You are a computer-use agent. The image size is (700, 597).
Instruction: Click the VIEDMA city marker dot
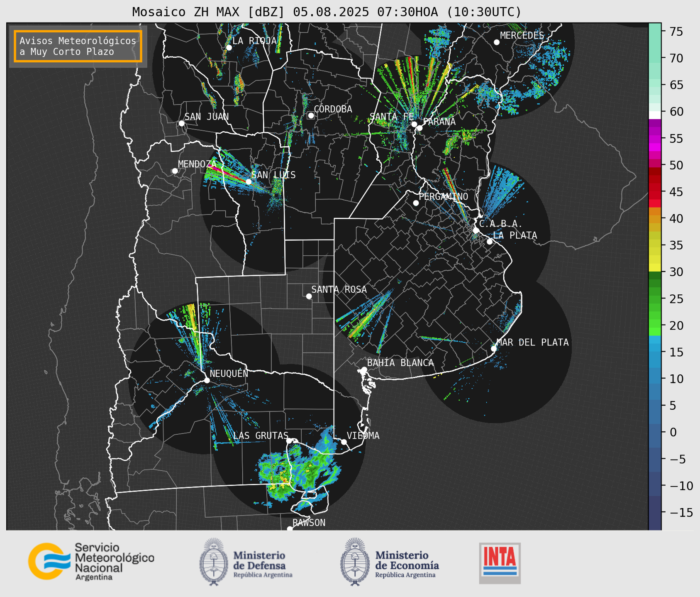click(x=344, y=442)
